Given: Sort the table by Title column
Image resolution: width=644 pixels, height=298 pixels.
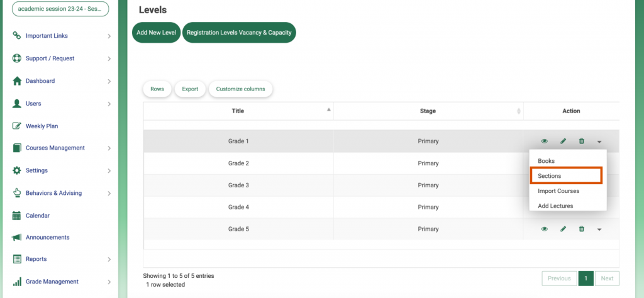Looking at the screenshot, I should (238, 111).
